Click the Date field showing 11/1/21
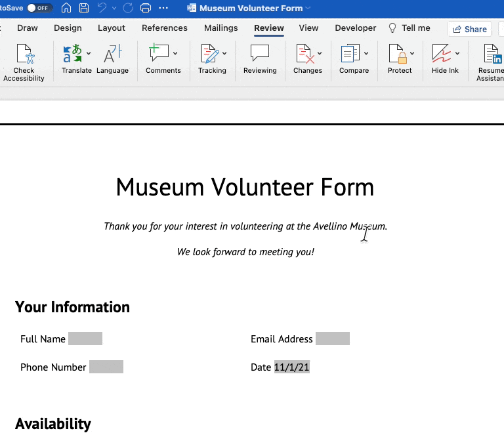Viewport: 504px width, 433px height. coord(291,367)
